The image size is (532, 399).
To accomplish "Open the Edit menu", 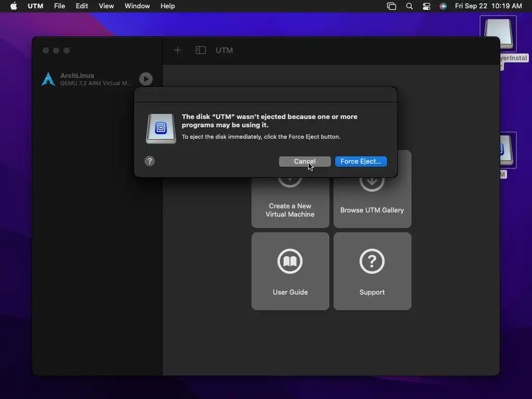I will pos(82,6).
